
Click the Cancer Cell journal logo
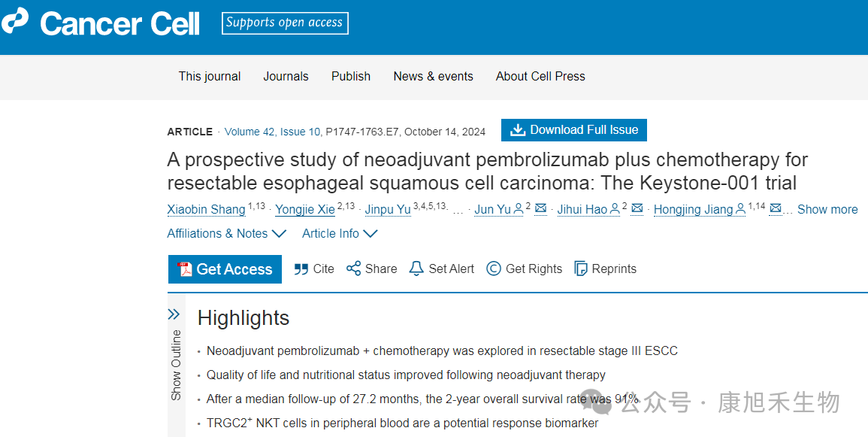pyautogui.click(x=101, y=23)
